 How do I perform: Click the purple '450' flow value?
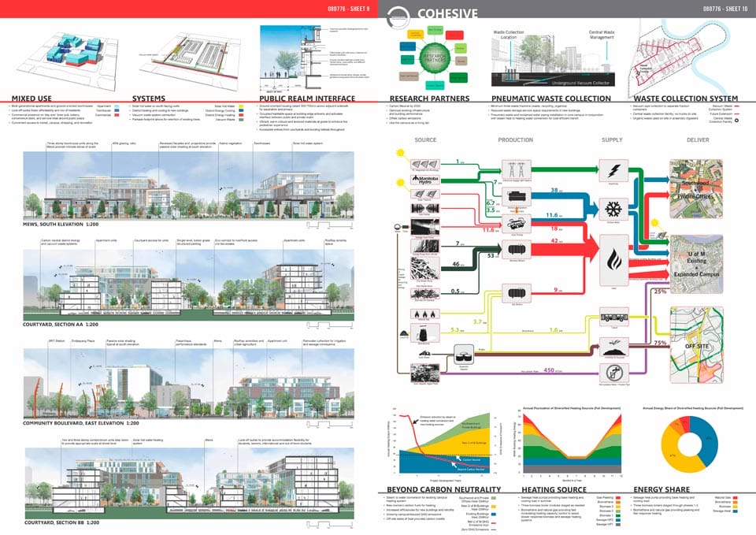549,370
